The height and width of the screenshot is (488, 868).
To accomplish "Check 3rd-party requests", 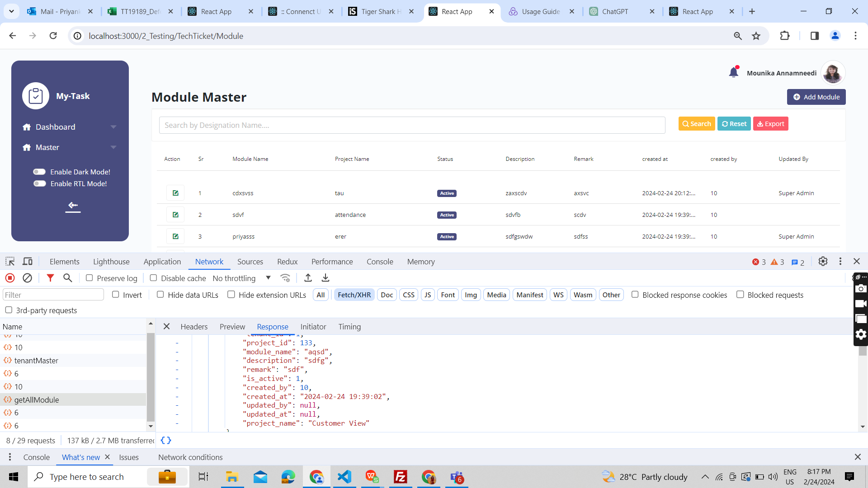I will pyautogui.click(x=9, y=310).
